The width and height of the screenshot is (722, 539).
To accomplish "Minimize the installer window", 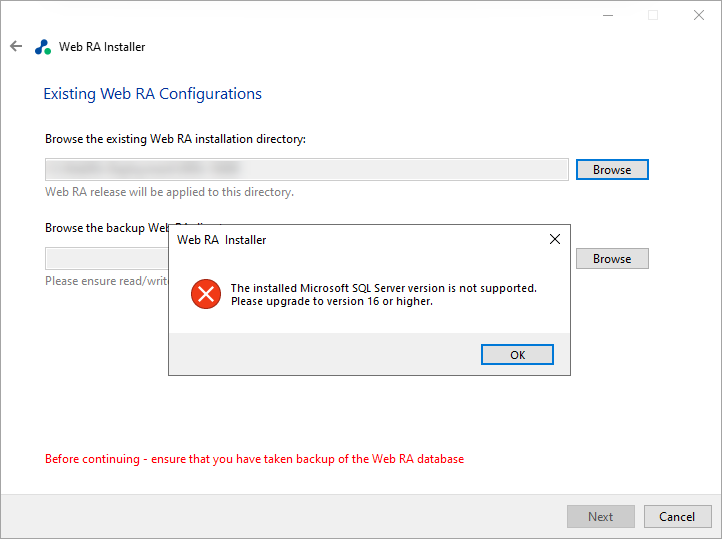I will click(607, 15).
